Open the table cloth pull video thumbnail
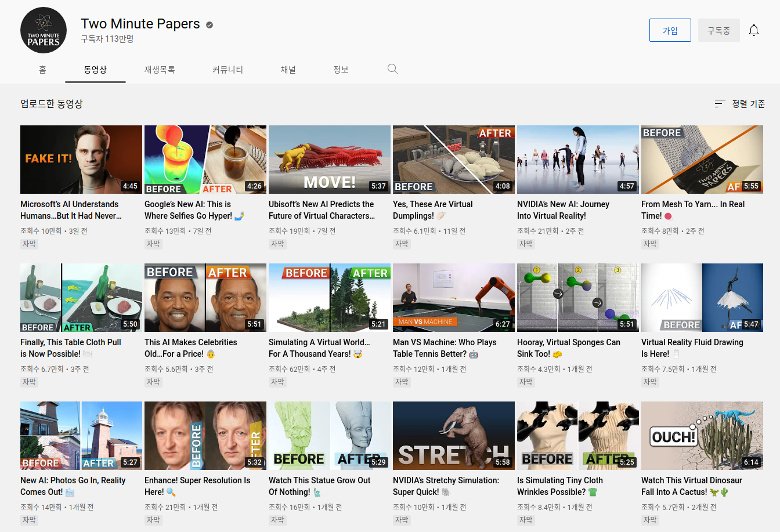This screenshot has height=532, width=780. pos(81,298)
